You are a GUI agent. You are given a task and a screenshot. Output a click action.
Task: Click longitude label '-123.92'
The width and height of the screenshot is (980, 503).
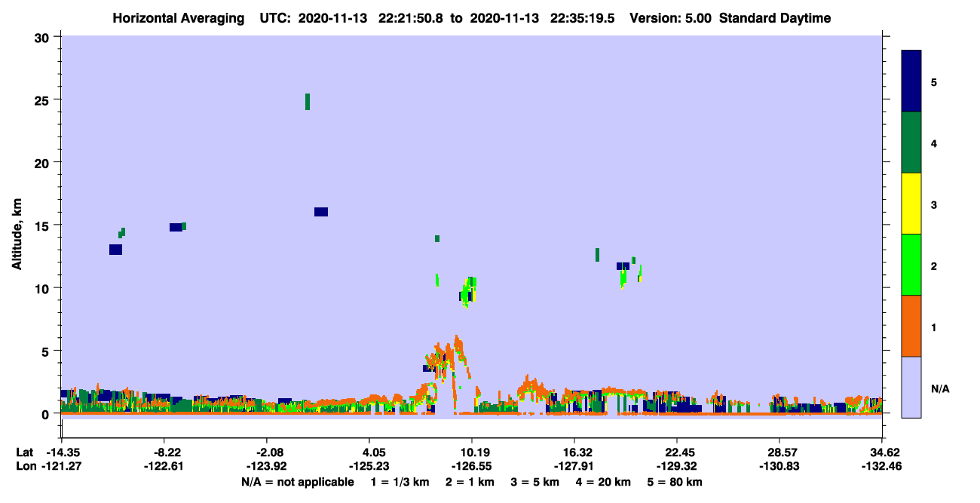point(267,466)
